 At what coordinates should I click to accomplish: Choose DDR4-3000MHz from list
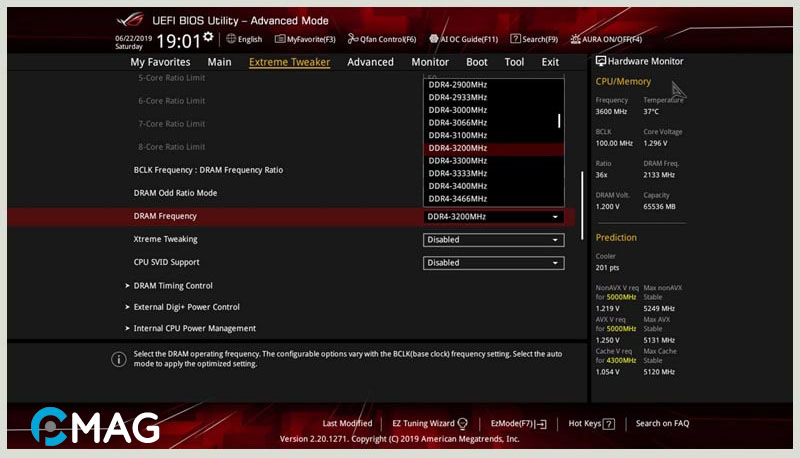(493, 110)
